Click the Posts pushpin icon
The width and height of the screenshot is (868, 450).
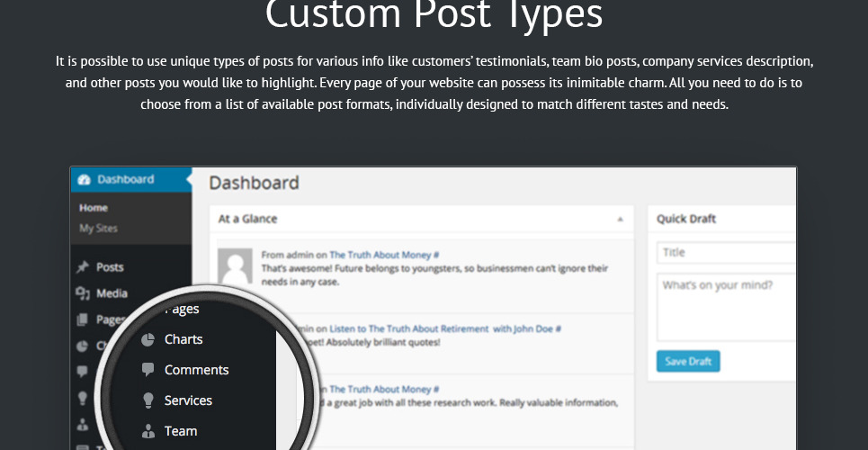83,267
